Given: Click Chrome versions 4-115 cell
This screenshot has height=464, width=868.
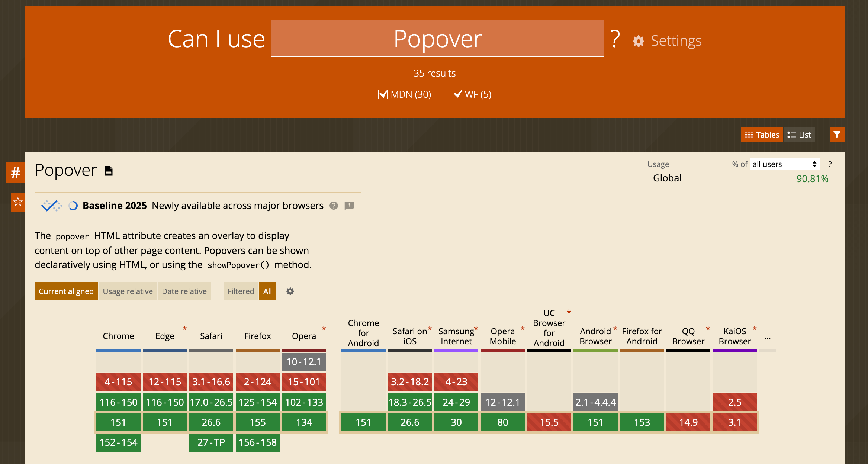Looking at the screenshot, I should click(x=118, y=382).
